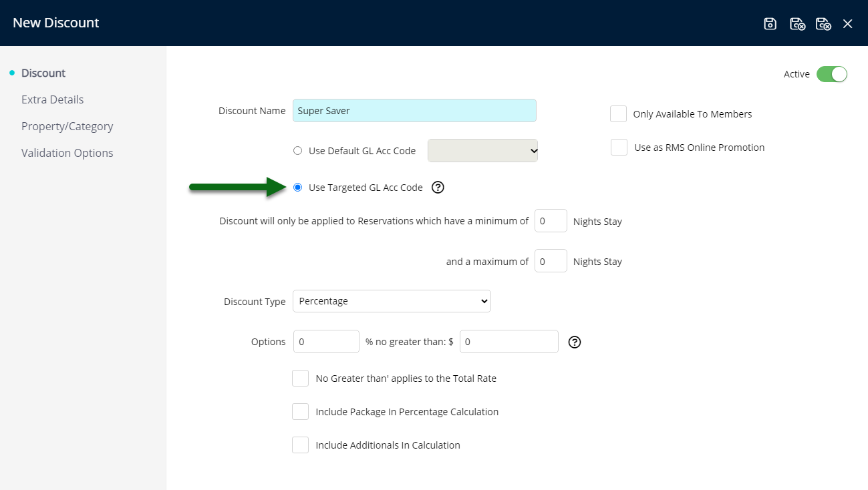Open the Property/Category section
The width and height of the screenshot is (868, 490).
pos(67,126)
